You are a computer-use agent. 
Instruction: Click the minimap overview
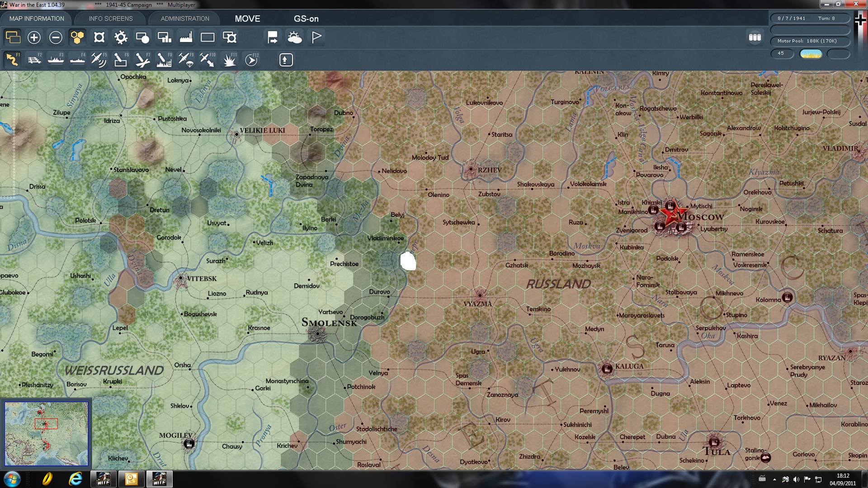tap(46, 434)
